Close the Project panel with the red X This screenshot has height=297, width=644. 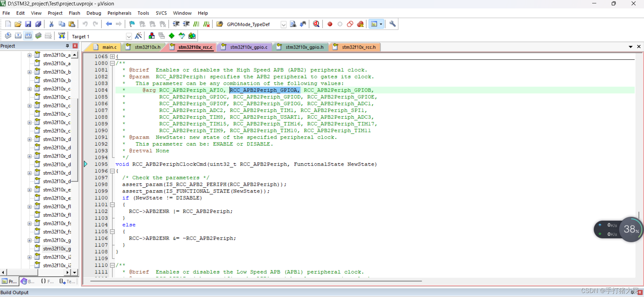point(75,46)
